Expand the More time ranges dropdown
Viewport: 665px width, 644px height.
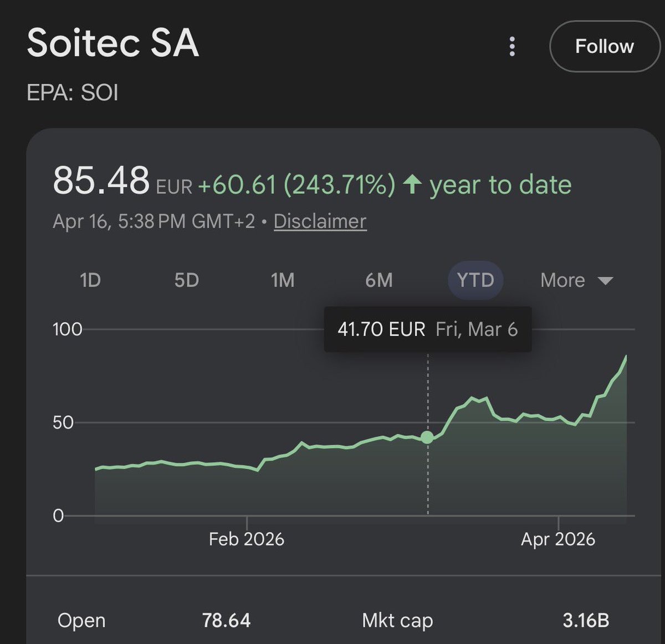click(576, 280)
